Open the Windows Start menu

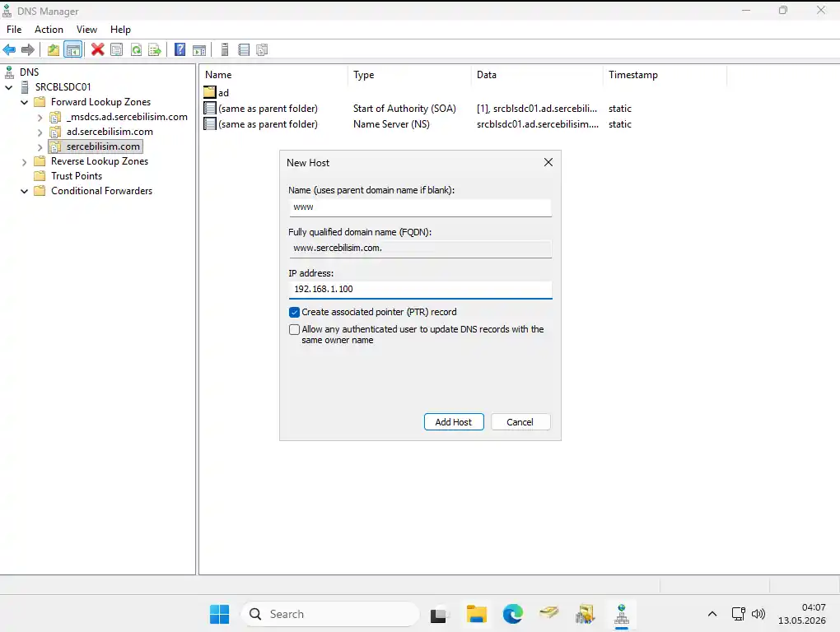coord(219,614)
